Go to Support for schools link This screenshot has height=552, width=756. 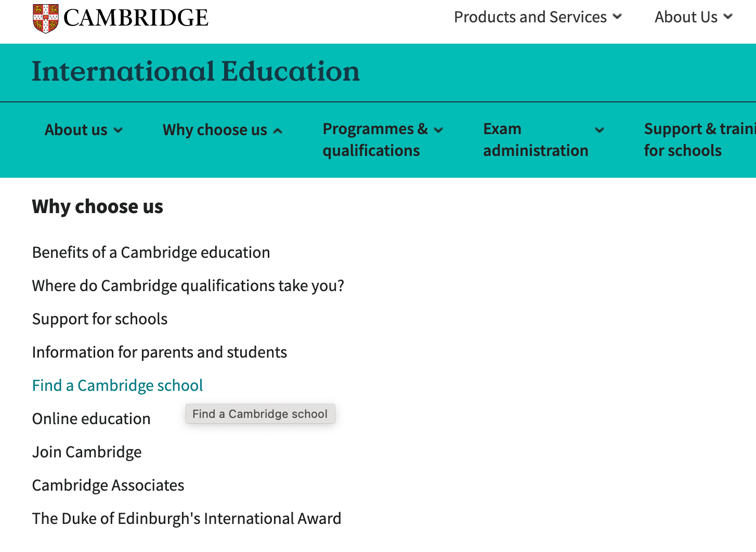click(100, 319)
